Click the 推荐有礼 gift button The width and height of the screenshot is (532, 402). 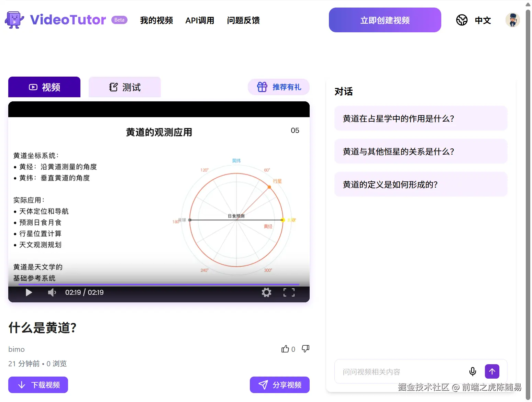pyautogui.click(x=279, y=87)
